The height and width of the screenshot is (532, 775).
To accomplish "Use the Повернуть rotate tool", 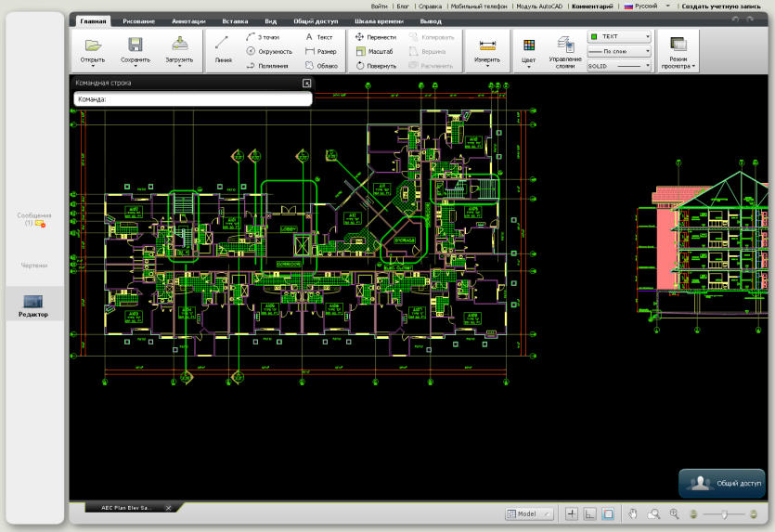I will [376, 66].
